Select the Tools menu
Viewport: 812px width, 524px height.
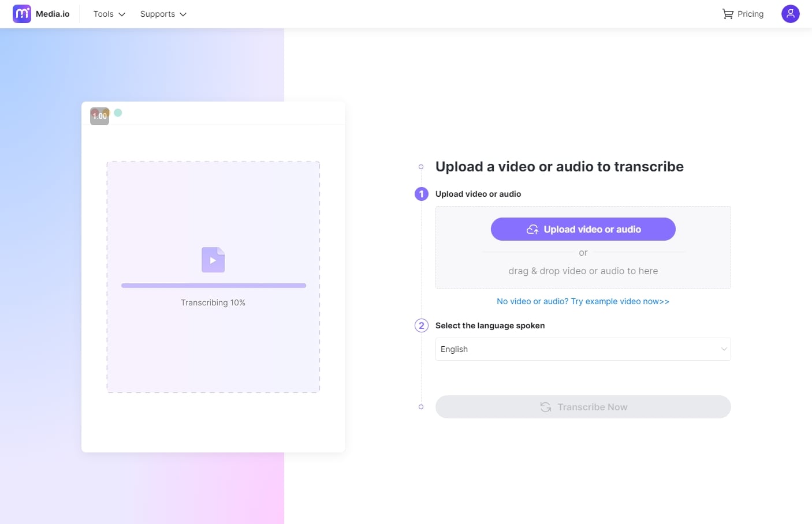(103, 14)
